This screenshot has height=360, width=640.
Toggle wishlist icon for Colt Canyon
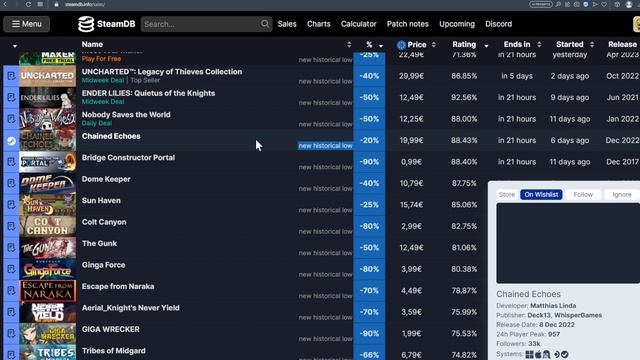[x=11, y=226]
